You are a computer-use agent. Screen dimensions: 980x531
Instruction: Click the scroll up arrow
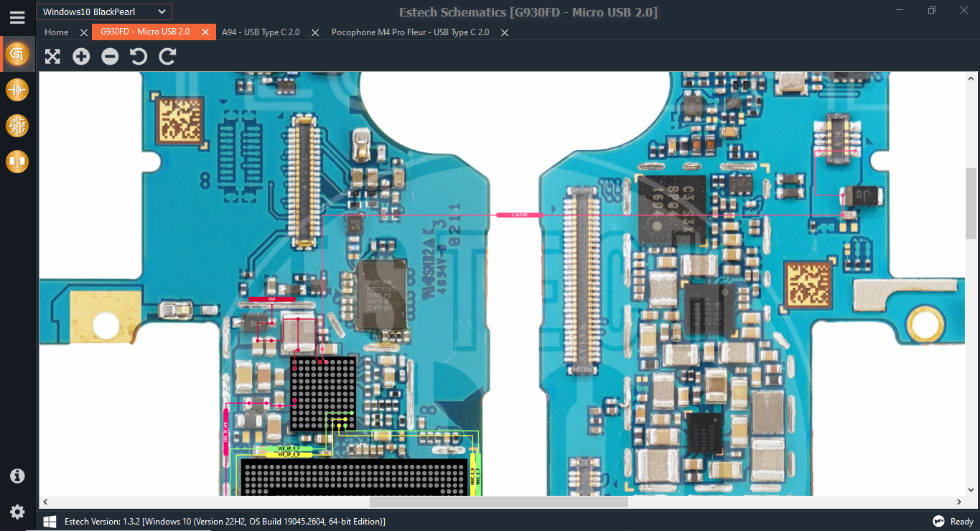pos(971,77)
